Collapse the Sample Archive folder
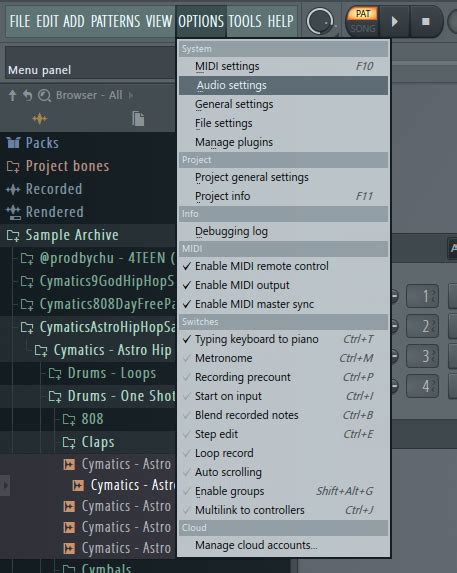Screen dimensions: 457x573 click(x=72, y=235)
